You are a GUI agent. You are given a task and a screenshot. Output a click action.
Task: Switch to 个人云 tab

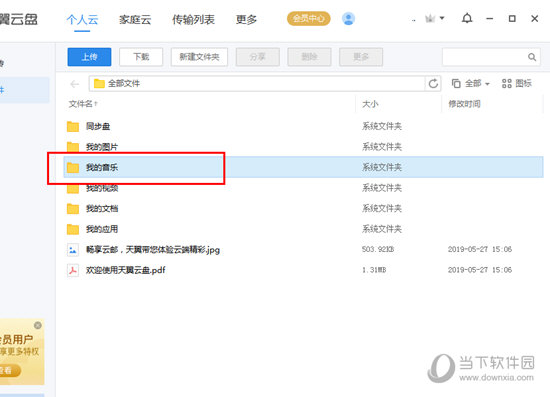point(82,20)
